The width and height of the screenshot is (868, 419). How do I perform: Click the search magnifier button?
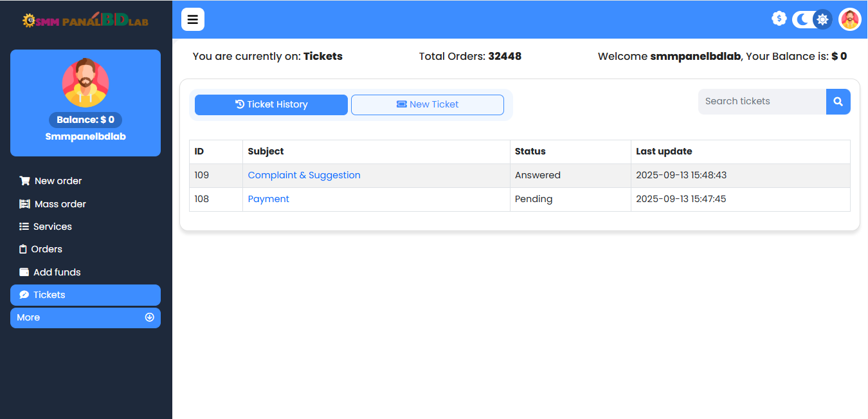pos(838,102)
